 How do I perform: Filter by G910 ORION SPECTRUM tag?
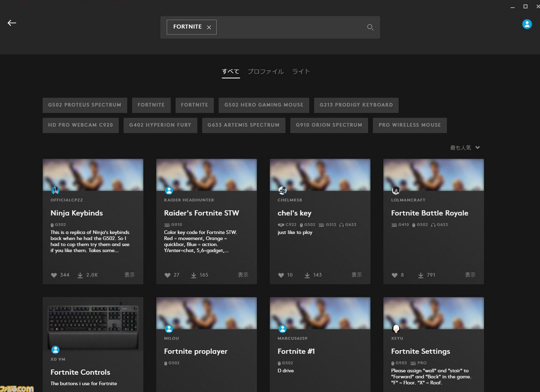[329, 125]
